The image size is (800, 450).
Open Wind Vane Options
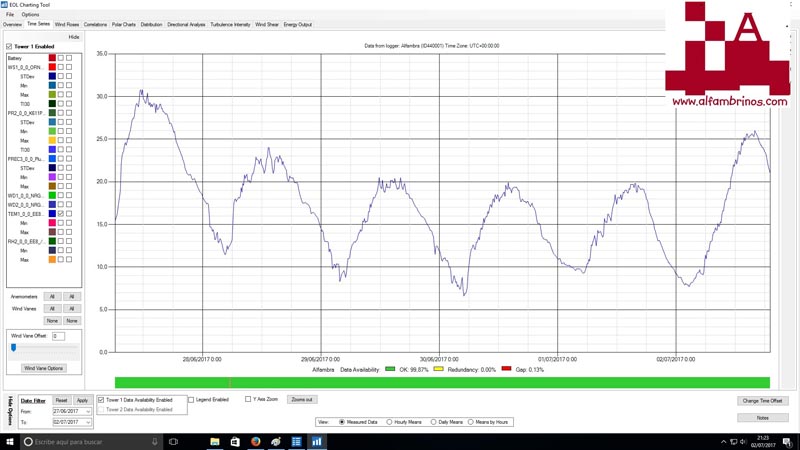[43, 368]
